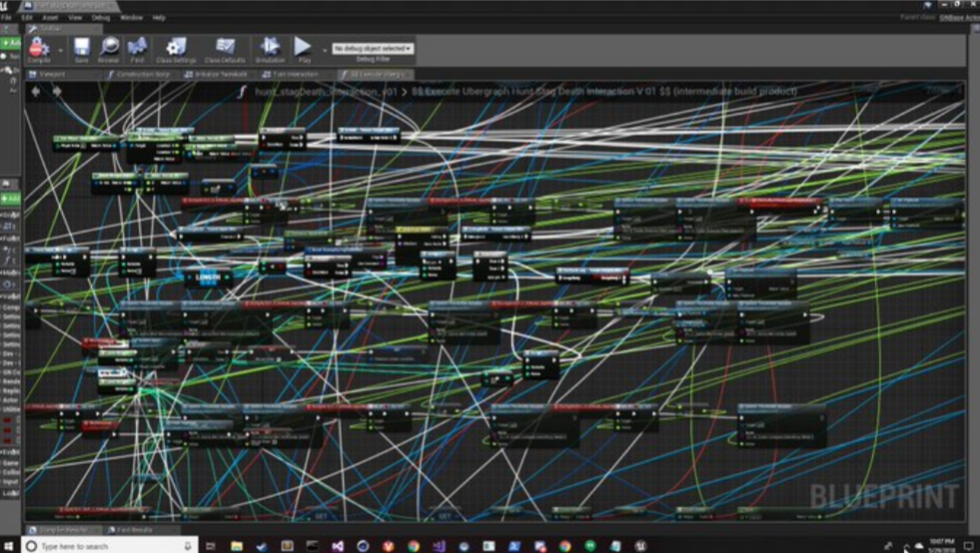The width and height of the screenshot is (980, 553).
Task: Expand the Play options arrow
Action: (x=325, y=49)
